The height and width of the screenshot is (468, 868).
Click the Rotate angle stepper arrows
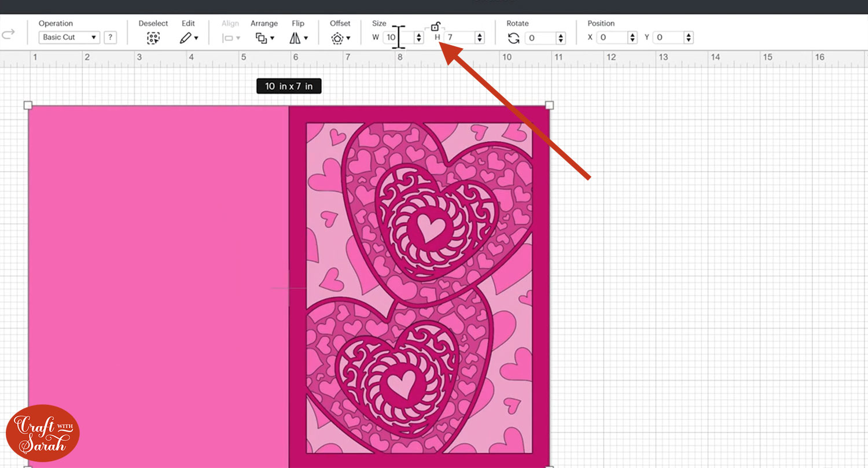click(x=560, y=38)
